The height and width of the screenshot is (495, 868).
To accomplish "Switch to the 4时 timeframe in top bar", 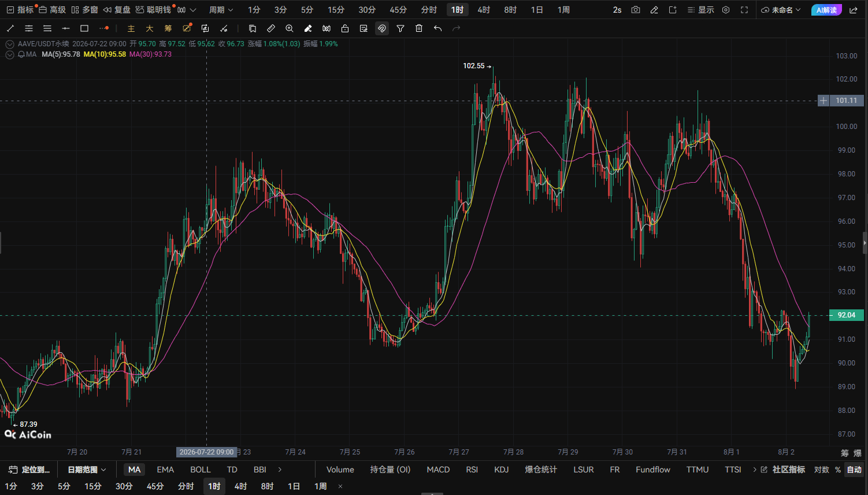I will pyautogui.click(x=484, y=10).
